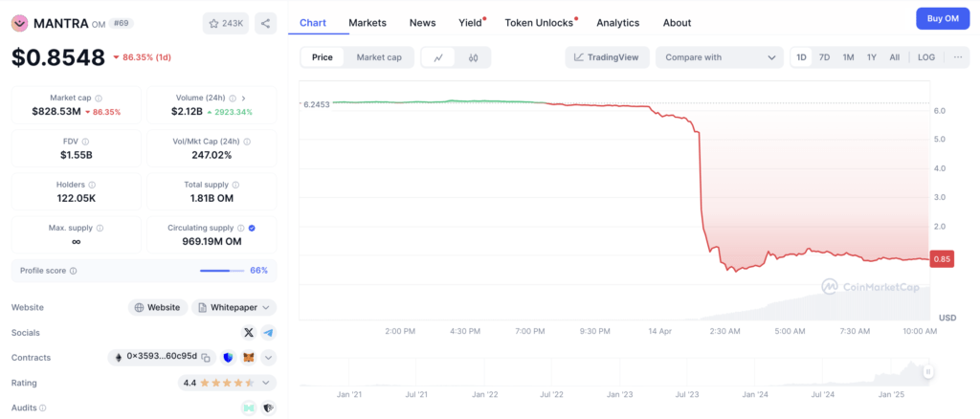Click the 969.19M OM circulating supply value
The height and width of the screenshot is (419, 980).
(212, 241)
